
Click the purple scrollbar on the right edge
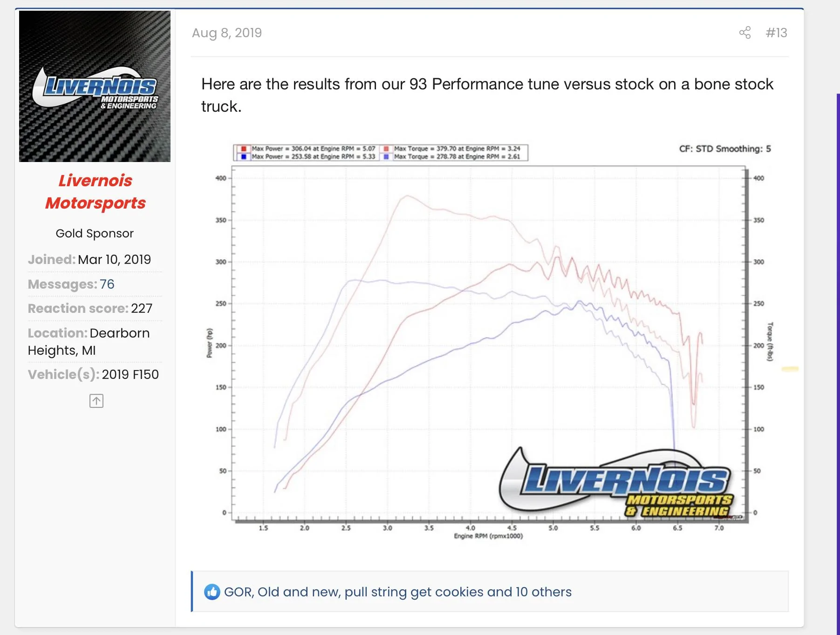coord(838,363)
